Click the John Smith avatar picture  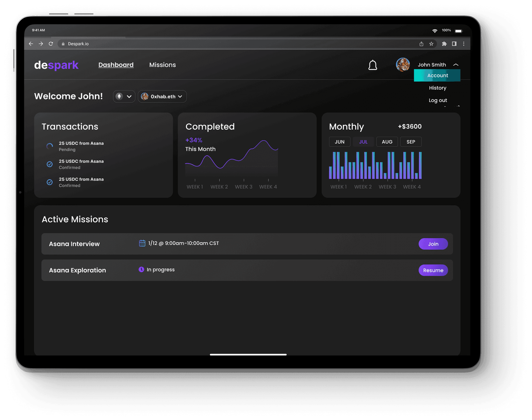403,64
